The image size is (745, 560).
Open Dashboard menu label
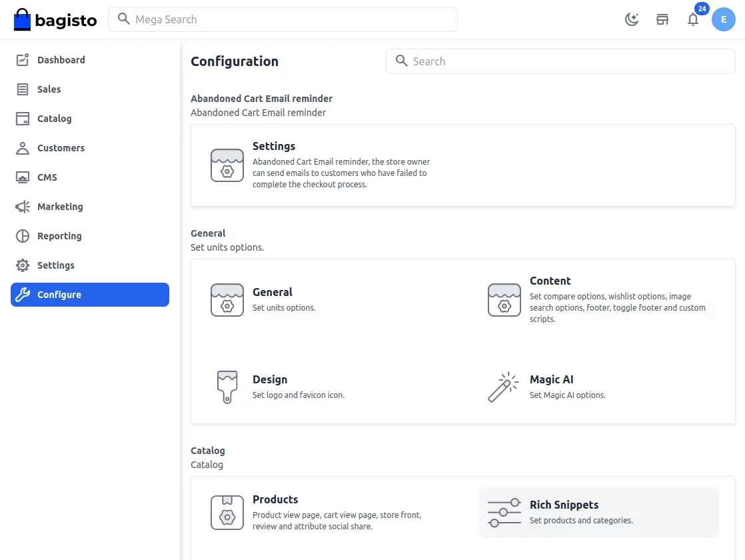(61, 60)
